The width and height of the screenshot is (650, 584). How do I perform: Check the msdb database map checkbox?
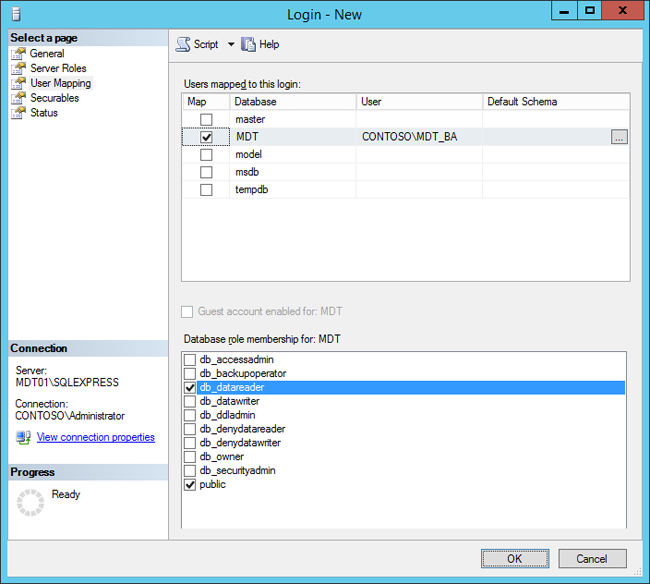point(206,172)
